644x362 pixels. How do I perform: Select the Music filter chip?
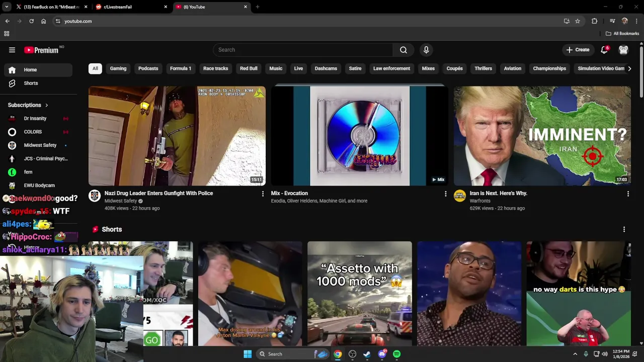276,68
